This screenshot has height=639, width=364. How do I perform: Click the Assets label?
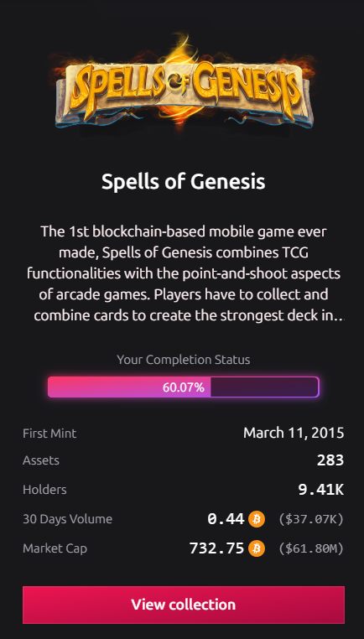click(x=41, y=460)
